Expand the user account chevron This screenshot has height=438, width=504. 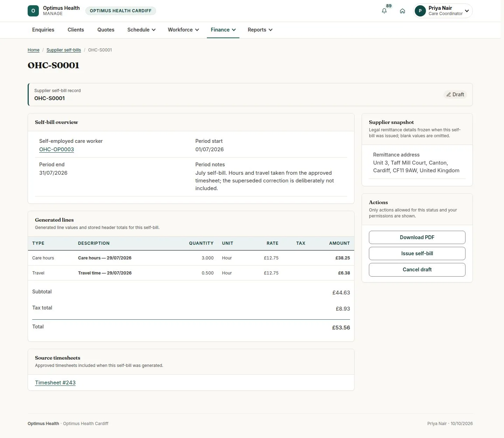pos(467,11)
